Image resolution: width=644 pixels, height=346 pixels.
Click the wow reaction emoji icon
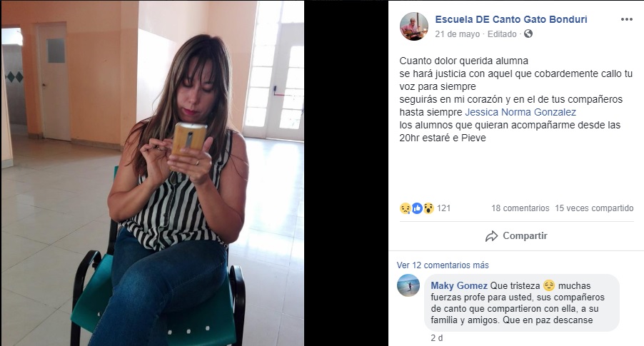pyautogui.click(x=428, y=208)
